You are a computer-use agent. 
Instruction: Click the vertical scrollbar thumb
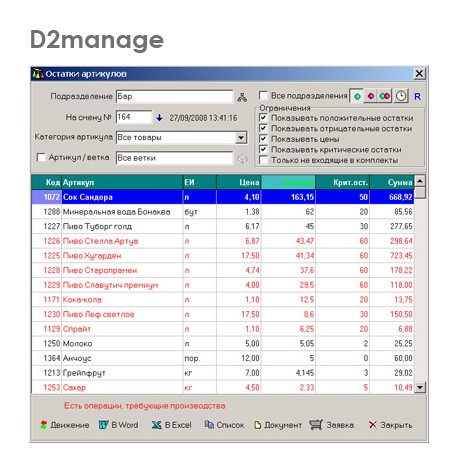pos(420,192)
